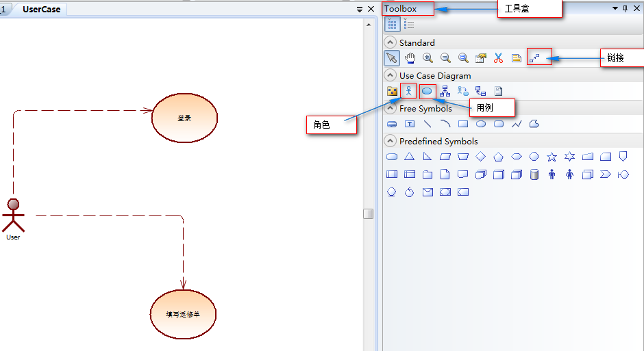Select the User actor on canvas
This screenshot has width=644, height=351.
point(13,218)
